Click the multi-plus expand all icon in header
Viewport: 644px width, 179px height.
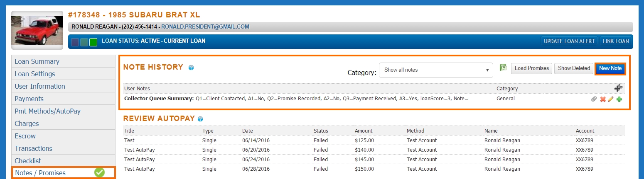tap(618, 88)
